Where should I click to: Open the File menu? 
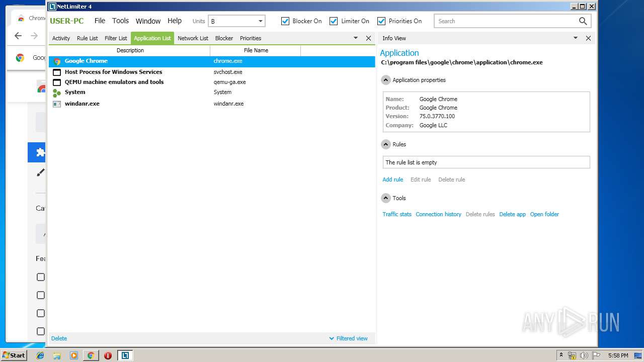[100, 21]
